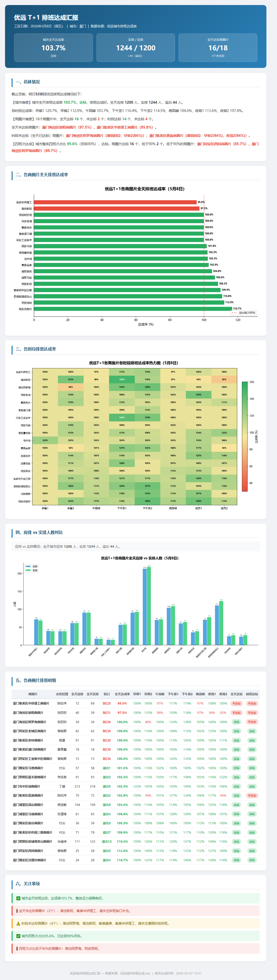The image size is (277, 980).
Task: Click green check icon beside 城市全天排班达标 note
Action: pos(18,898)
